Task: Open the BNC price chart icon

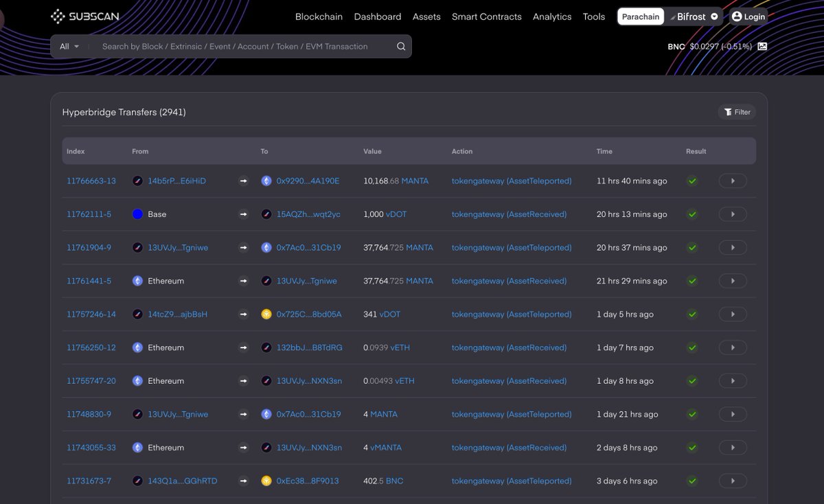Action: point(762,47)
